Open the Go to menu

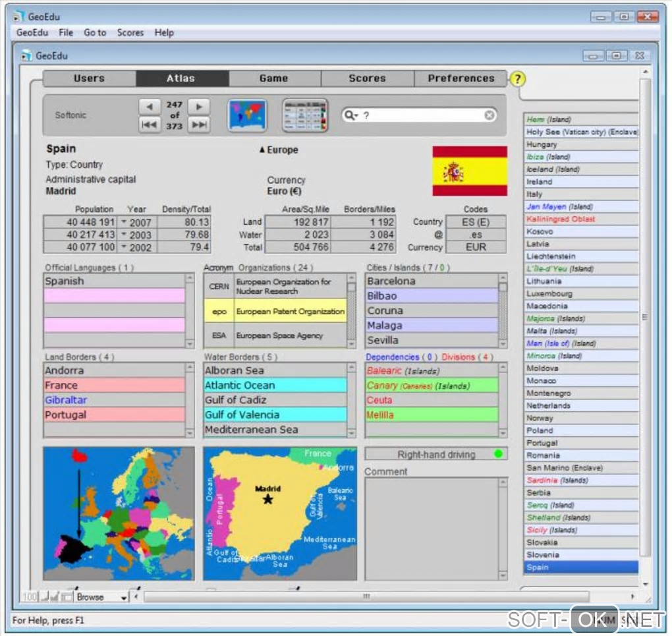tap(95, 32)
